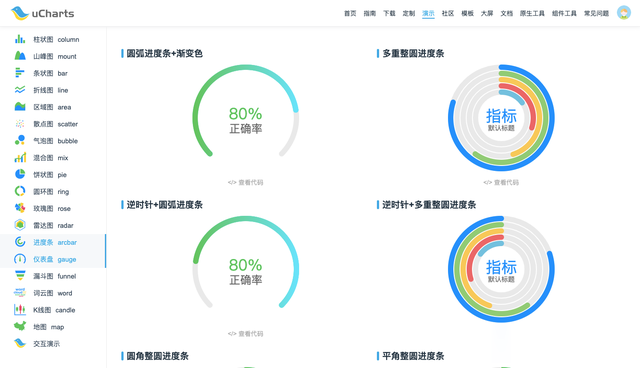Image resolution: width=640 pixels, height=368 pixels.
Task: View code link under 圆弧进度条+渐变色 chart
Action: [x=245, y=182]
